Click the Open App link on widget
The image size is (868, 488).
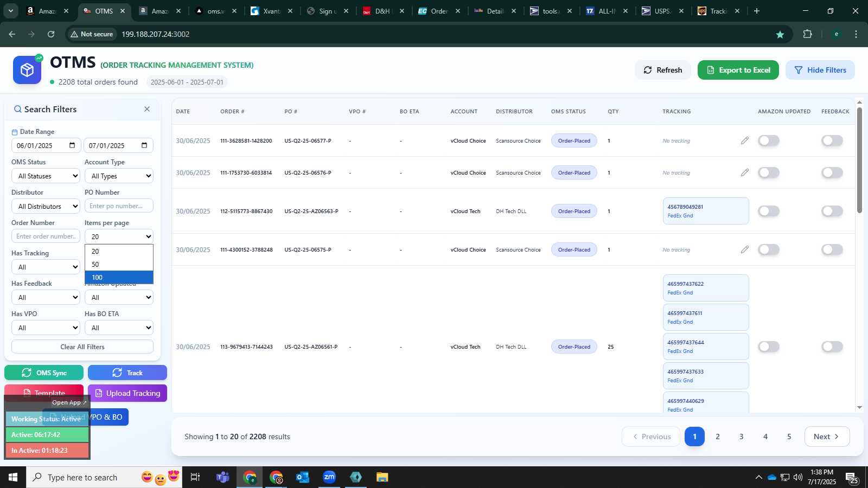coord(69,402)
